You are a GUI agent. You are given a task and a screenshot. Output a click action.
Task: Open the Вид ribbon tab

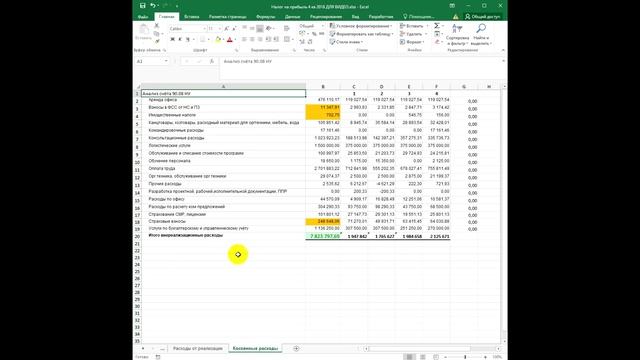355,17
